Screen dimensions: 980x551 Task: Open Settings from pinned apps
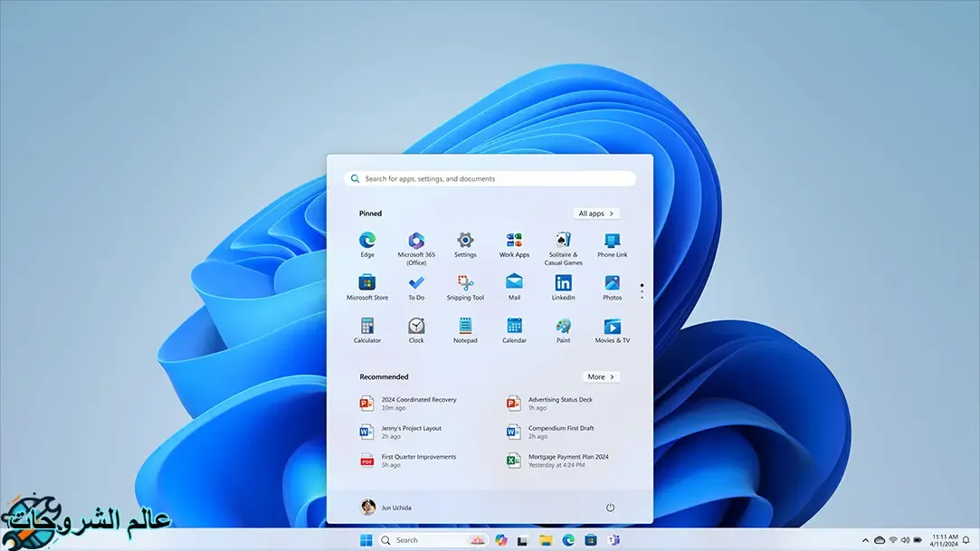pyautogui.click(x=465, y=245)
